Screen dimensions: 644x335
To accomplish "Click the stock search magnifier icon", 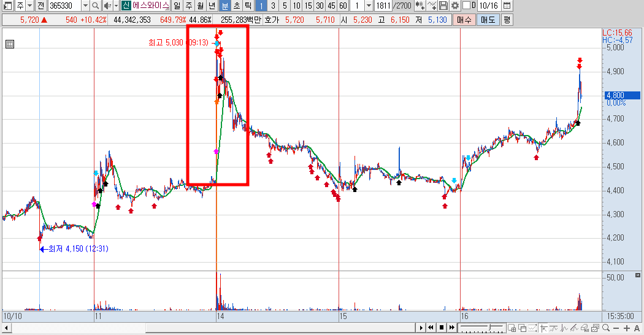I will point(95,6).
